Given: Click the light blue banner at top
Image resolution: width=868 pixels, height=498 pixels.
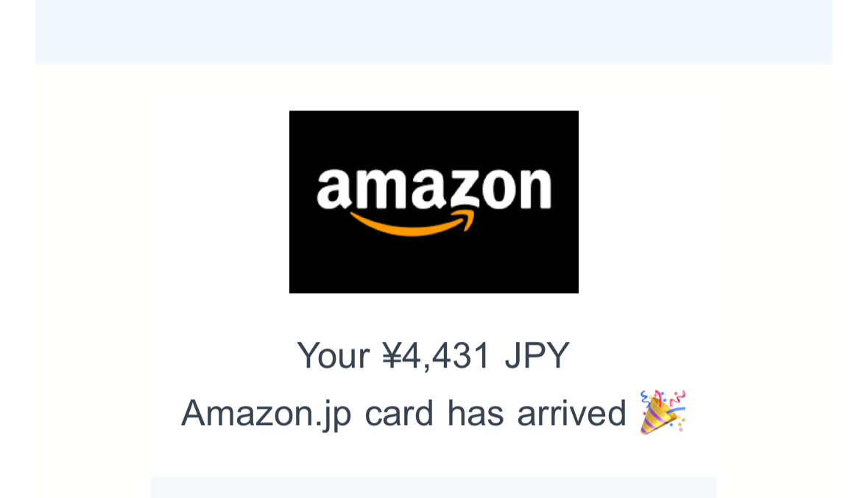Looking at the screenshot, I should [x=434, y=32].
